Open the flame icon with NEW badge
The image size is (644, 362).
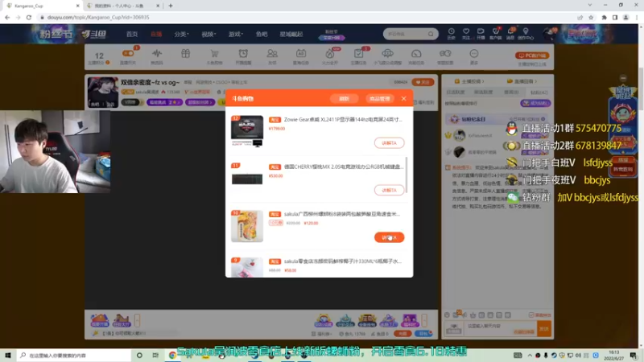[x=330, y=53]
